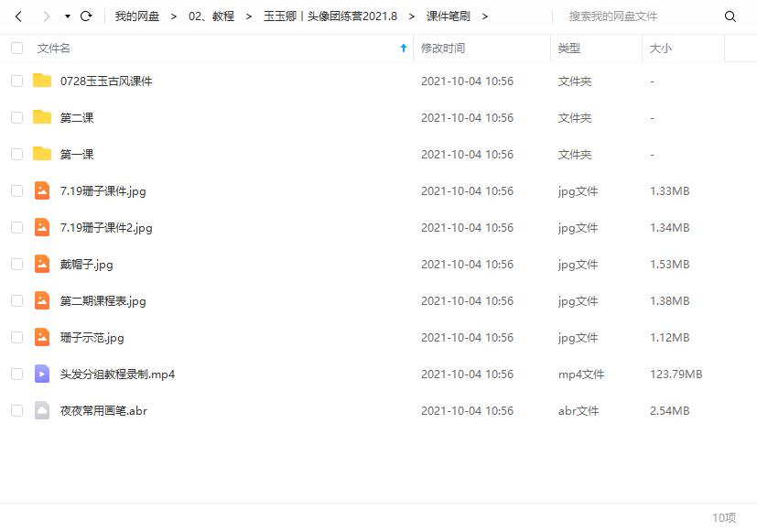
Task: Click image icon of 第二期课程表.jpg
Action: (42, 300)
